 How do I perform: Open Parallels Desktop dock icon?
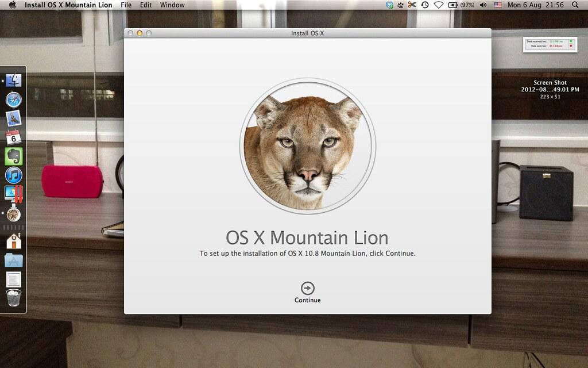pos(13,194)
